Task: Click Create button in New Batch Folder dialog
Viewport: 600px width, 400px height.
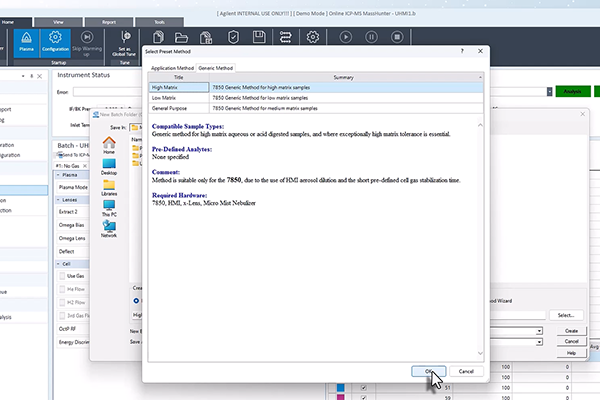Action: (571, 331)
